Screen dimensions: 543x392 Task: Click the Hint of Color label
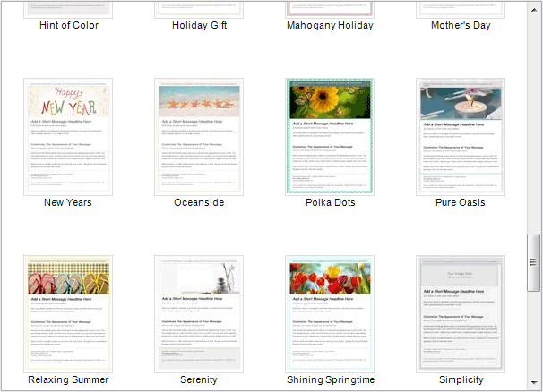coord(69,25)
